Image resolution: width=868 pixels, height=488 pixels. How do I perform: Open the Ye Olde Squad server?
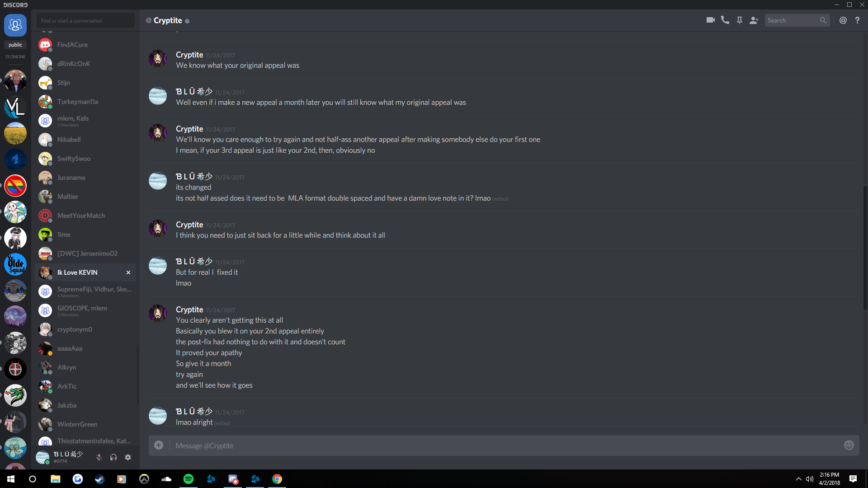click(15, 264)
